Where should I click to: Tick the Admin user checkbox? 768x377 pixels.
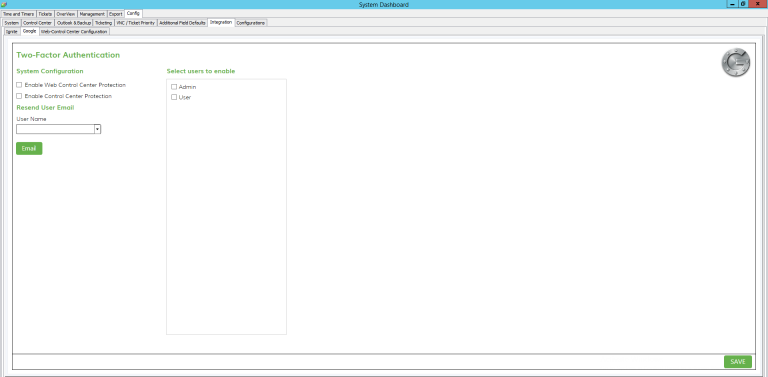pyautogui.click(x=174, y=87)
